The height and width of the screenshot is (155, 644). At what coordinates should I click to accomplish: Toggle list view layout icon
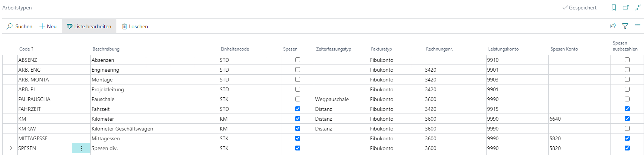point(638,26)
